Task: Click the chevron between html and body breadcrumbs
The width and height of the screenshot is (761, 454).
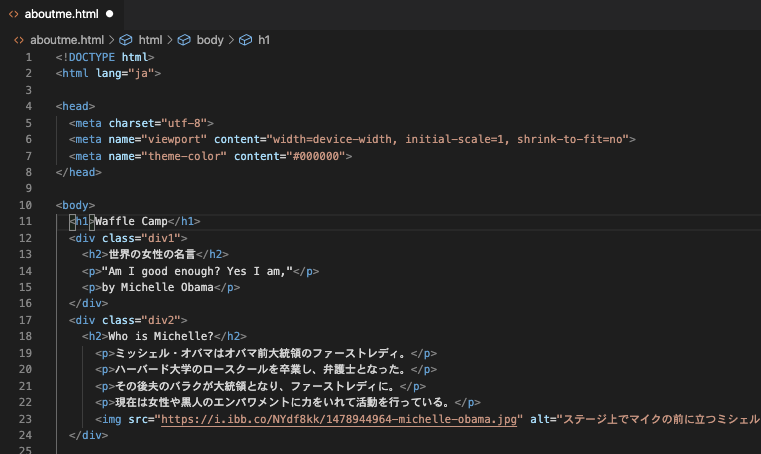Action: [x=170, y=40]
